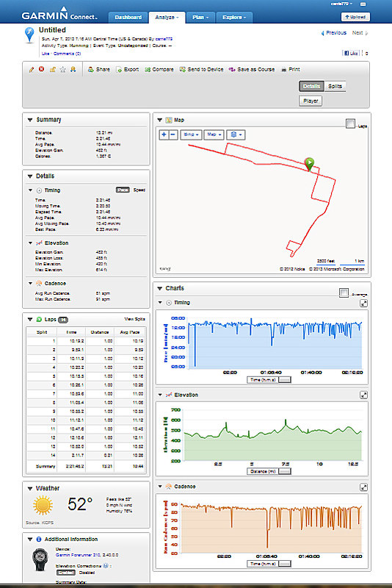This screenshot has height=588, width=392.
Task: Expand the Cadence chart to full size
Action: click(363, 487)
